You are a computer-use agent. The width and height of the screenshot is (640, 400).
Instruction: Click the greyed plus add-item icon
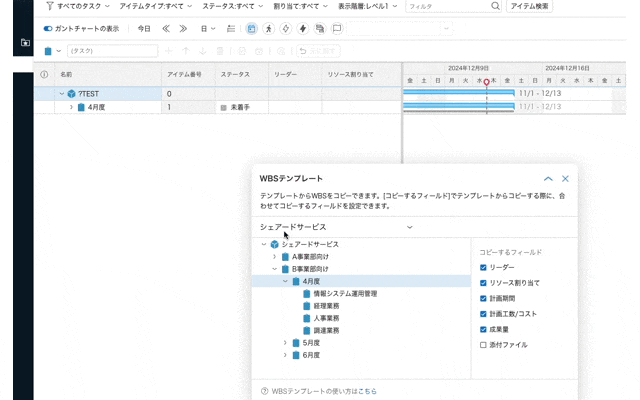coord(169,51)
